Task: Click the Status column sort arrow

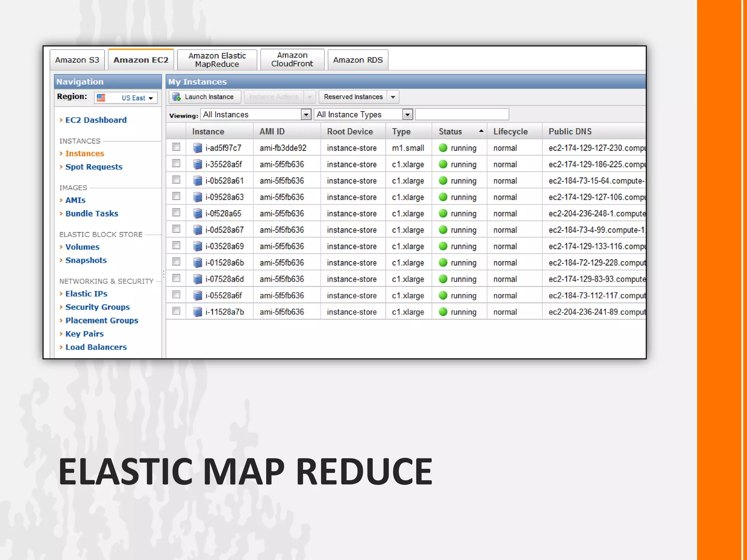Action: point(481,131)
